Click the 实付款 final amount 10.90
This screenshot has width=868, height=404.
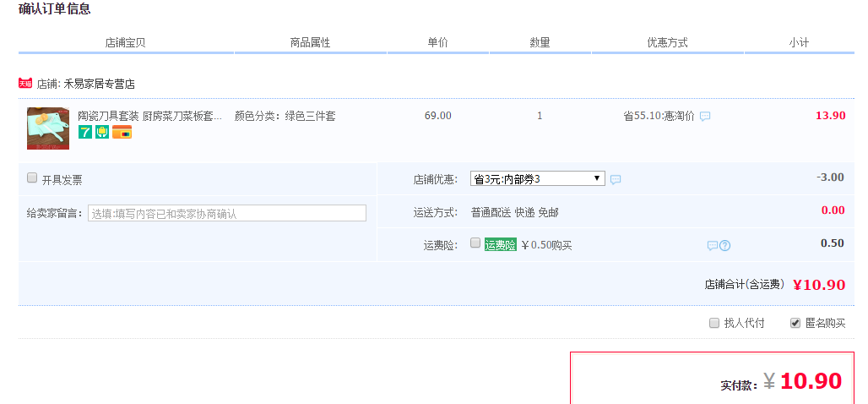tap(811, 380)
